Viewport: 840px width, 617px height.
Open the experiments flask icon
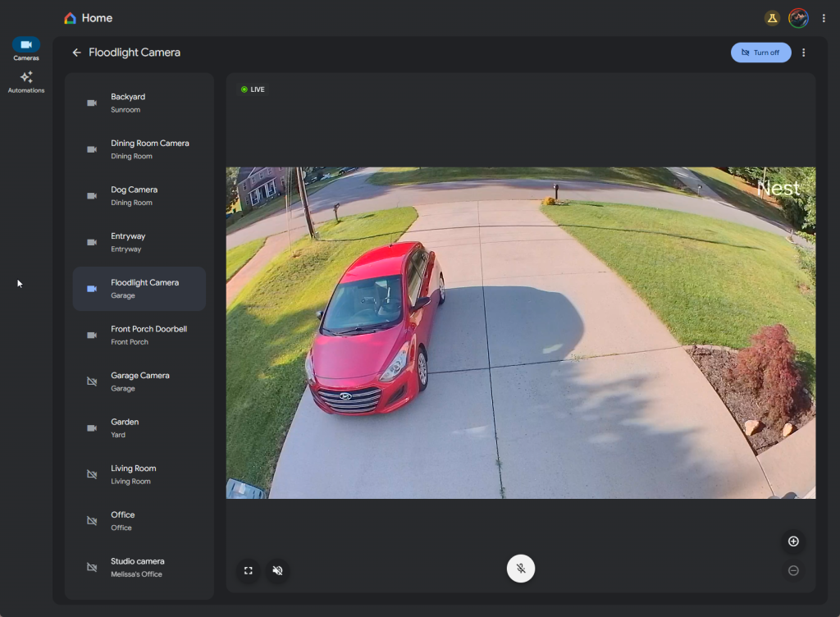772,18
